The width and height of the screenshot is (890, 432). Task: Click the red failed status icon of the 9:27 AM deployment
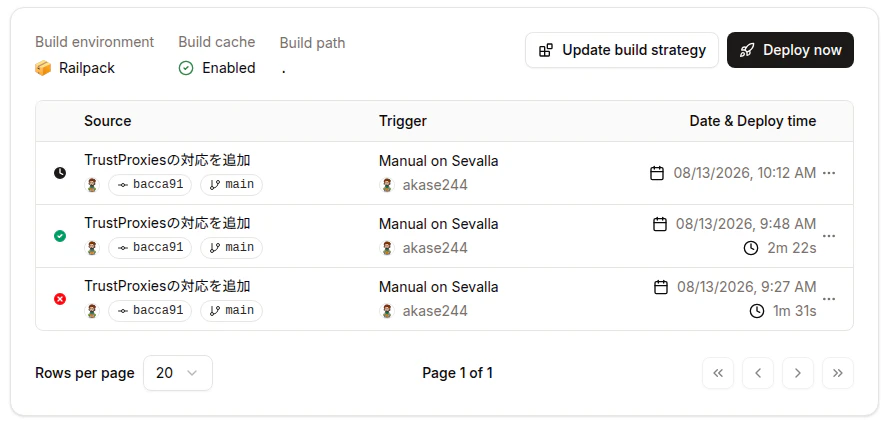(60, 299)
